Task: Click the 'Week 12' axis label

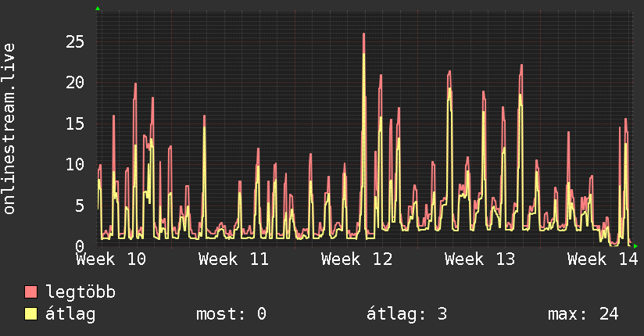Action: [356, 259]
